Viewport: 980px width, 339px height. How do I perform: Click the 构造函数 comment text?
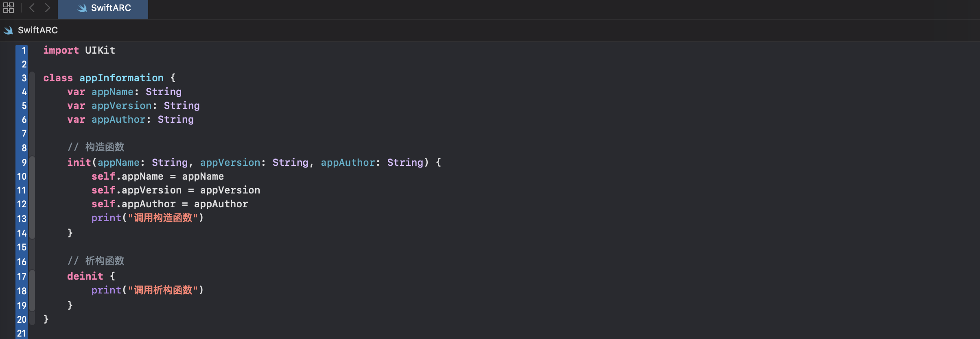pyautogui.click(x=105, y=147)
